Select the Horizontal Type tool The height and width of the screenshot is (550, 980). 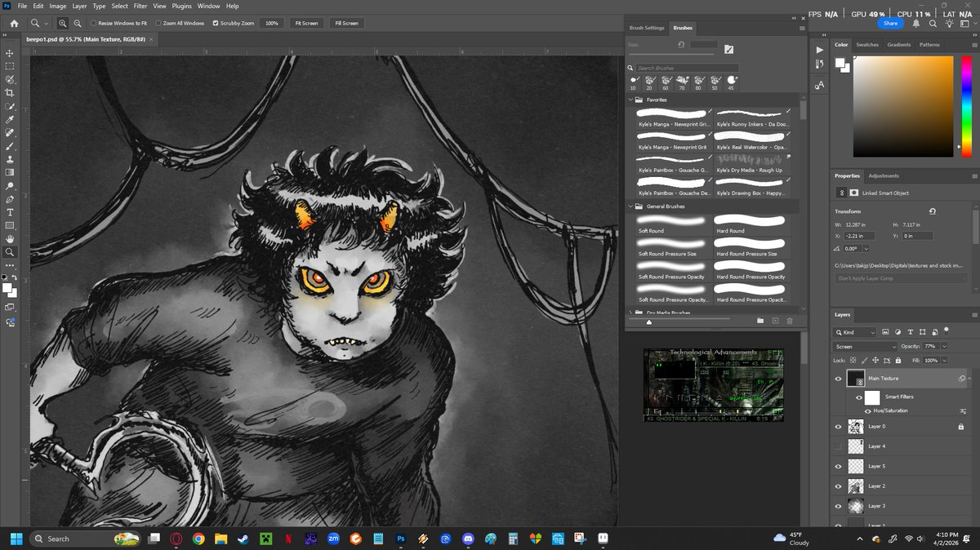point(10,212)
